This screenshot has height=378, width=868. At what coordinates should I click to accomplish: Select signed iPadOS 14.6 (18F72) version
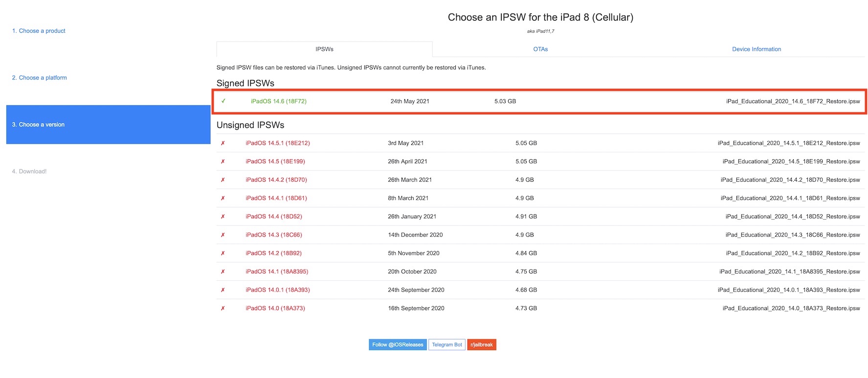click(x=278, y=101)
